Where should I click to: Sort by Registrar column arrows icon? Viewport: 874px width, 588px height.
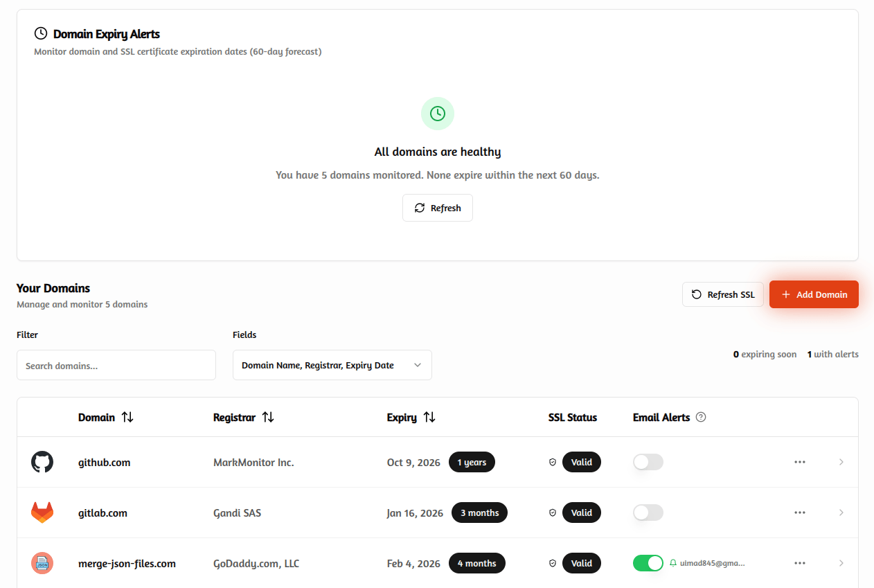268,417
